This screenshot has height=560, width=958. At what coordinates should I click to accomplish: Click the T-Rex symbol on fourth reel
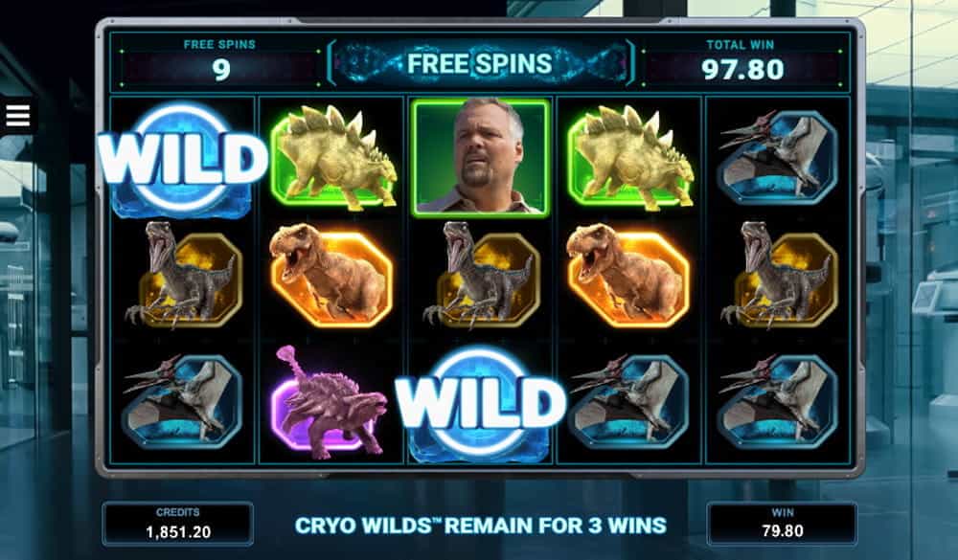point(628,275)
